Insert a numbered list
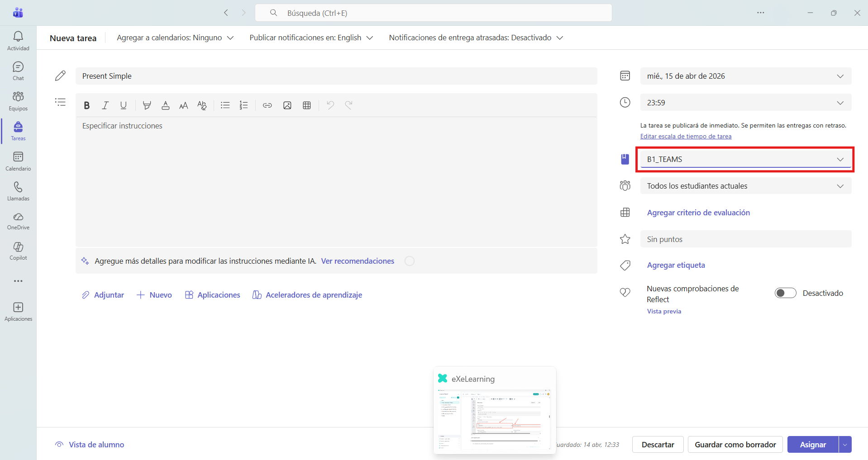The height and width of the screenshot is (460, 868). [243, 105]
